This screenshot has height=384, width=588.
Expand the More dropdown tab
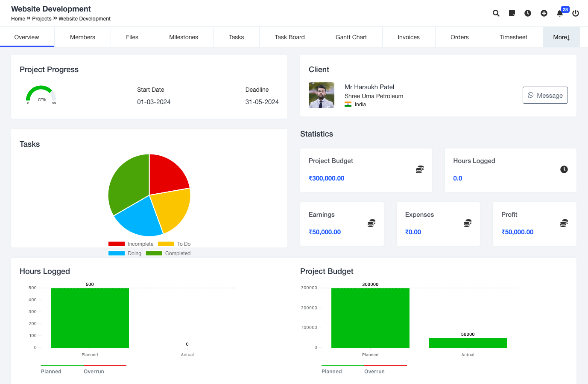pos(561,37)
